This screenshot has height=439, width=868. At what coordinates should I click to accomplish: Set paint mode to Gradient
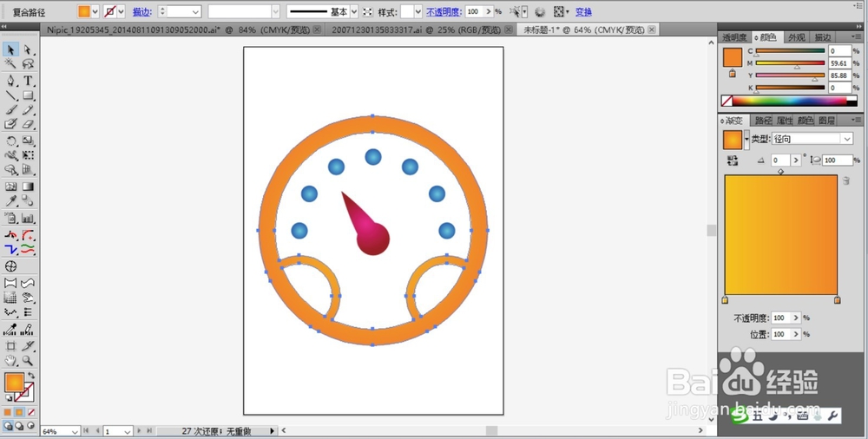[19, 412]
